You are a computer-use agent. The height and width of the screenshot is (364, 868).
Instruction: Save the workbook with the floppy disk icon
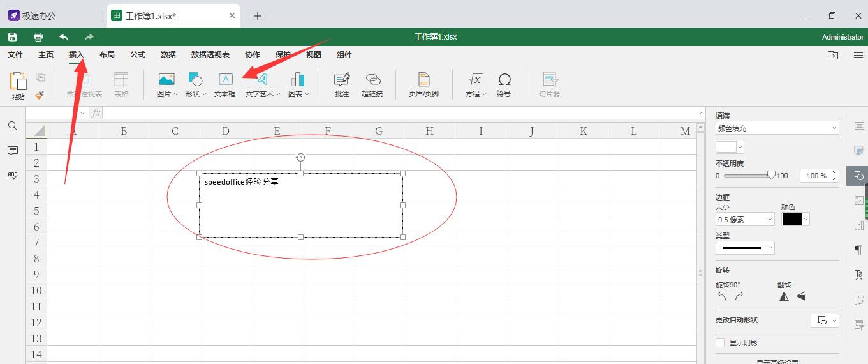[x=13, y=37]
